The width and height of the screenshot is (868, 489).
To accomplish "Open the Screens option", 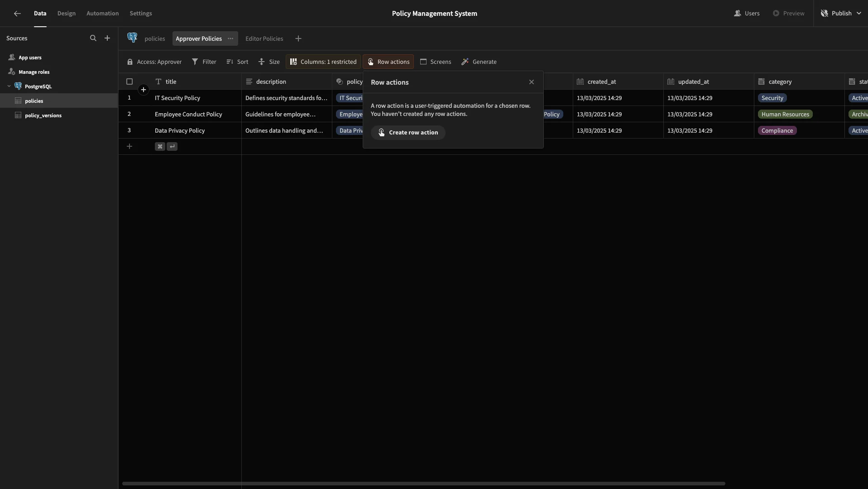I will coord(436,62).
